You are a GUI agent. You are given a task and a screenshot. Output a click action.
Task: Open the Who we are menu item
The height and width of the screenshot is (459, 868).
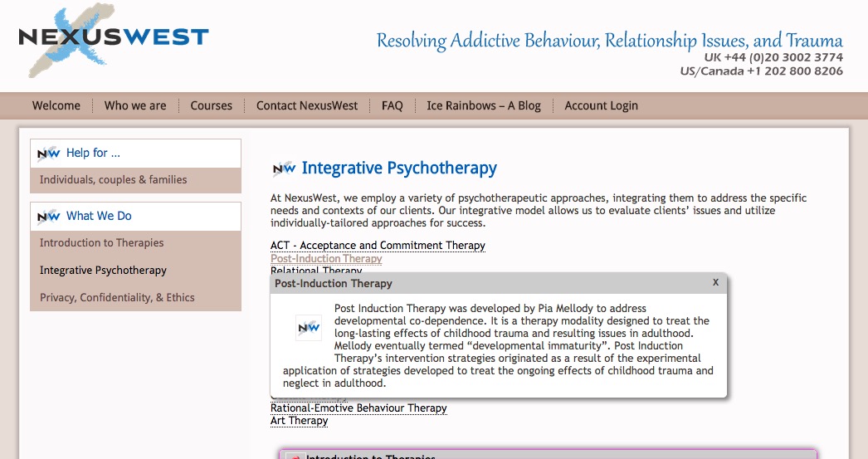coord(135,105)
